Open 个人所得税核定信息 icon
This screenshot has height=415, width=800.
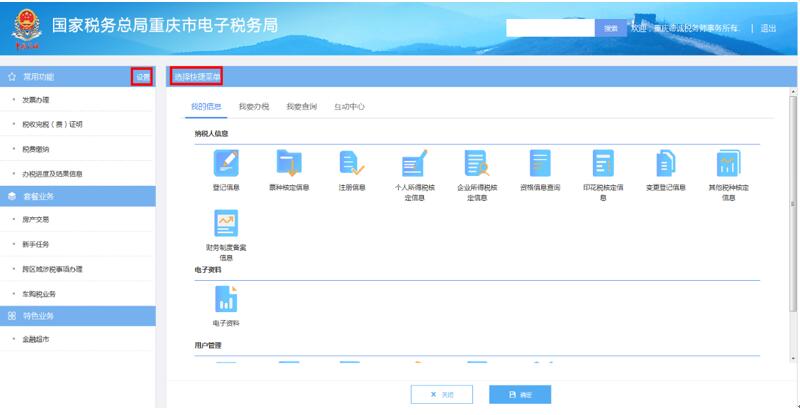(414, 163)
